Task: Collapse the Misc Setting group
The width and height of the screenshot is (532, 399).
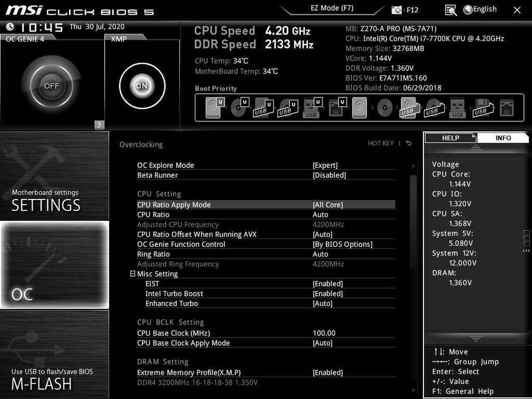Action: pos(132,273)
